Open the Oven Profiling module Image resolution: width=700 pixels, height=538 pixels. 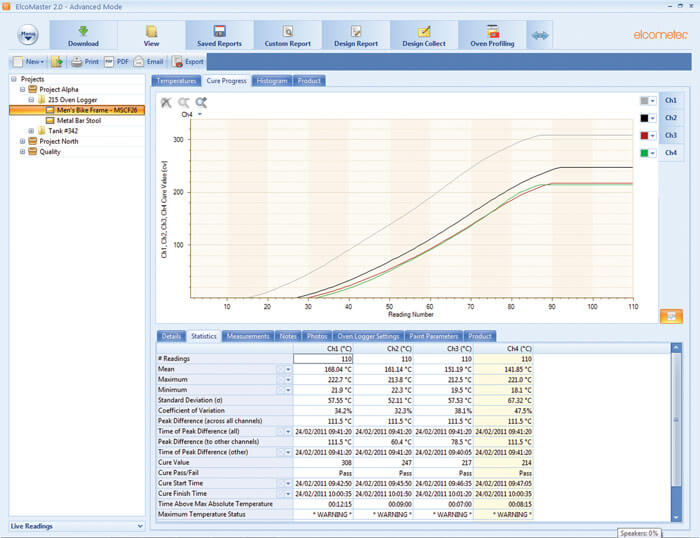tap(492, 36)
